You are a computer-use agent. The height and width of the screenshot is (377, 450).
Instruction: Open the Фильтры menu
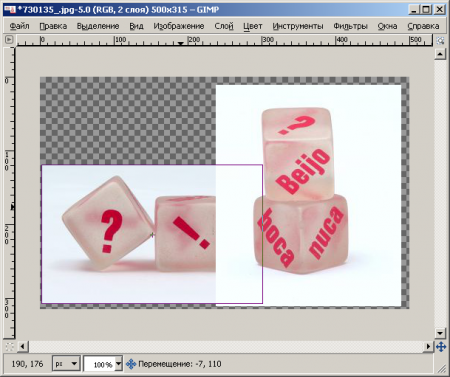pos(350,26)
